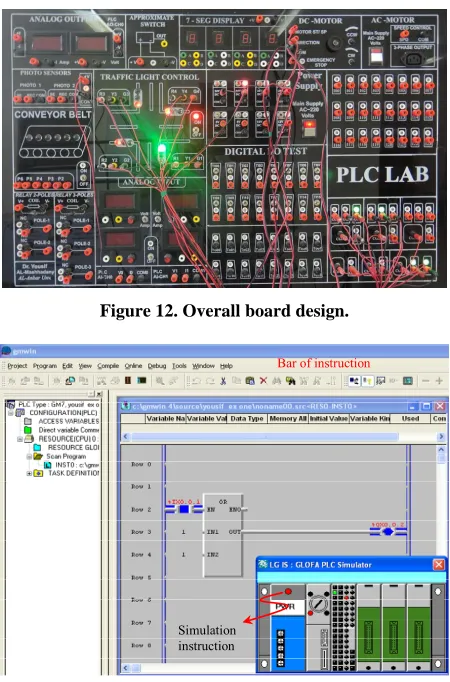
Task: Click the binoculars Find icon in the toolbar
Action: point(277,381)
